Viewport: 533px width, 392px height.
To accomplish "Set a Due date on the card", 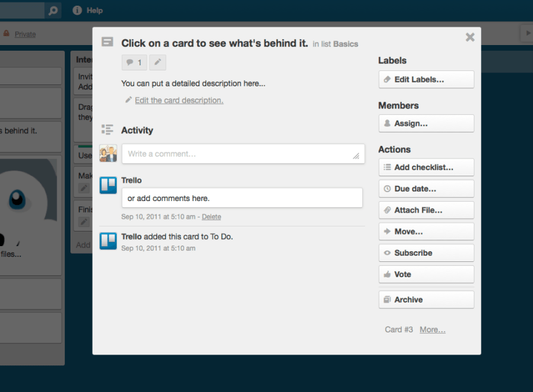I will [426, 188].
